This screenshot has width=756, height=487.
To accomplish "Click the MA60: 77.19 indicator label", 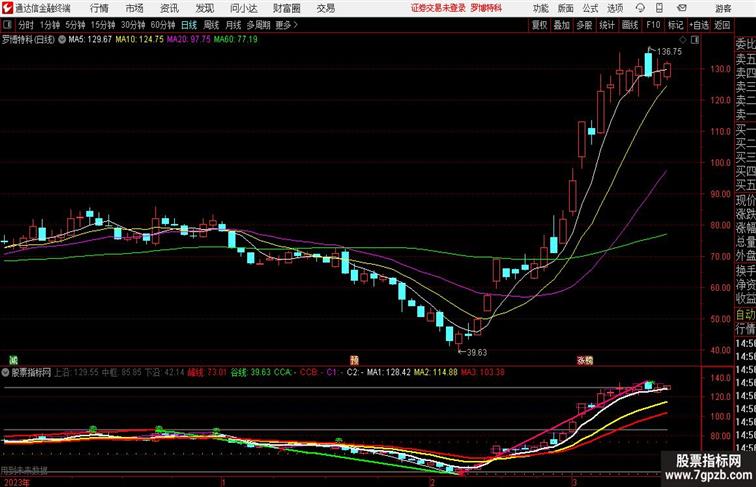I will point(236,40).
